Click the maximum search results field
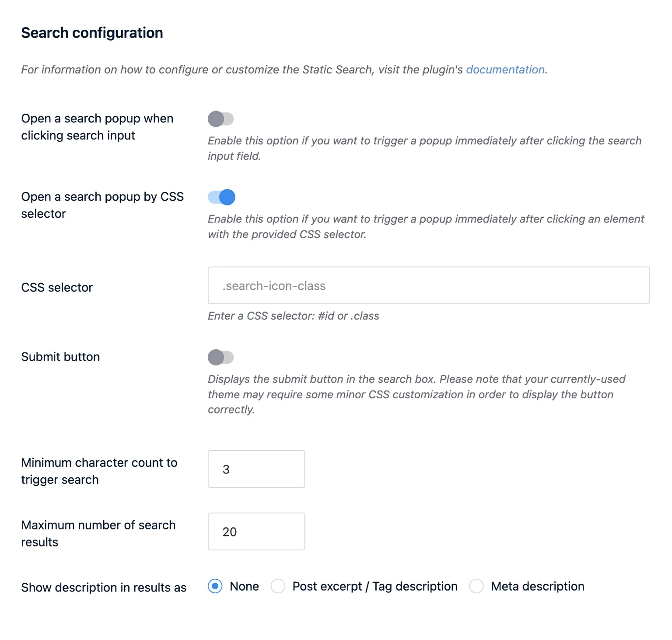This screenshot has height=640, width=672. [256, 532]
